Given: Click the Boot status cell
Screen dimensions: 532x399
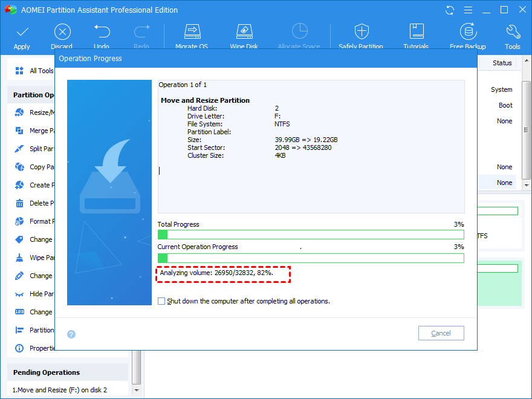Looking at the screenshot, I should (505, 105).
